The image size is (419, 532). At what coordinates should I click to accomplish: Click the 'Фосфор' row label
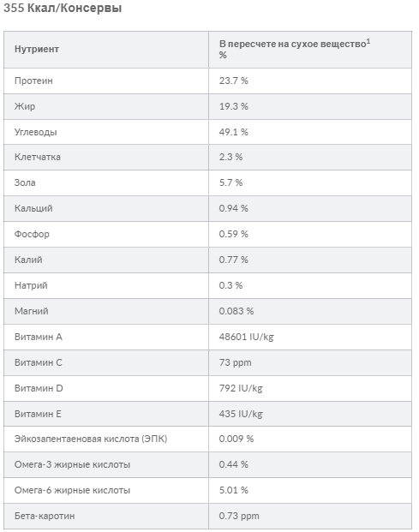click(x=32, y=234)
